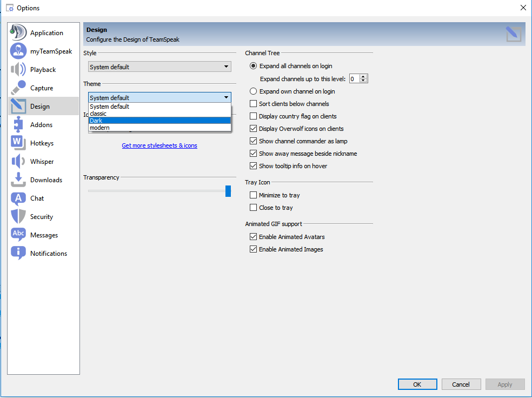This screenshot has height=398, width=532.
Task: Choose Dark theme option
Action: pos(159,121)
